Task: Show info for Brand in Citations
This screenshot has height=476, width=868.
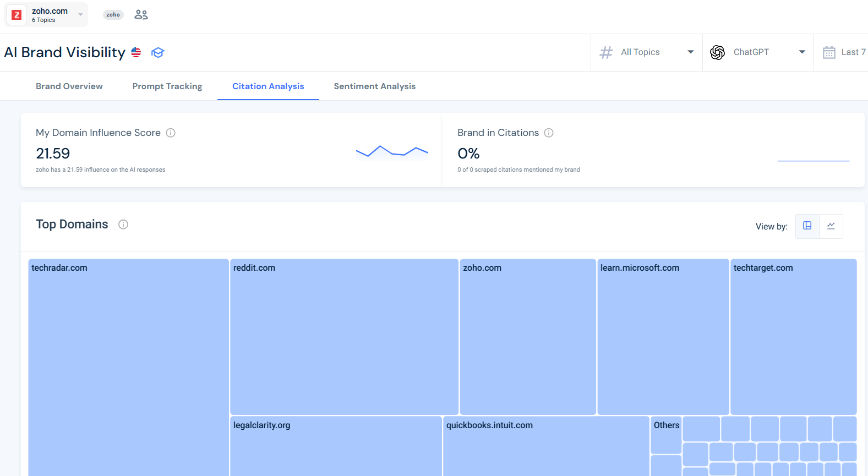Action: tap(549, 133)
